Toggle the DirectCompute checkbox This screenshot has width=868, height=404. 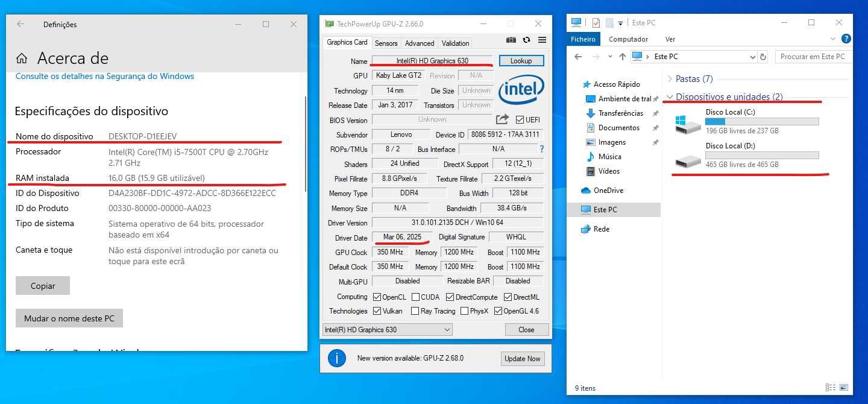tap(450, 297)
